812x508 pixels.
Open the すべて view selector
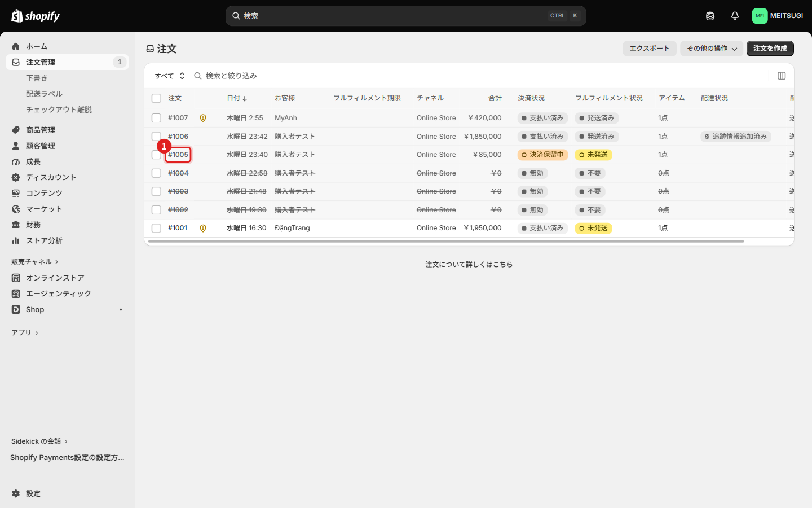(170, 76)
